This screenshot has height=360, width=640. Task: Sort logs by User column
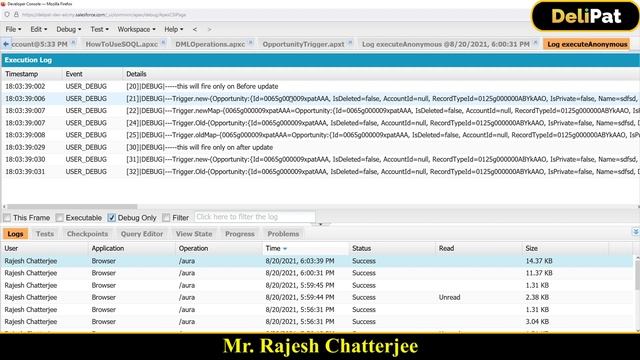coord(44,248)
